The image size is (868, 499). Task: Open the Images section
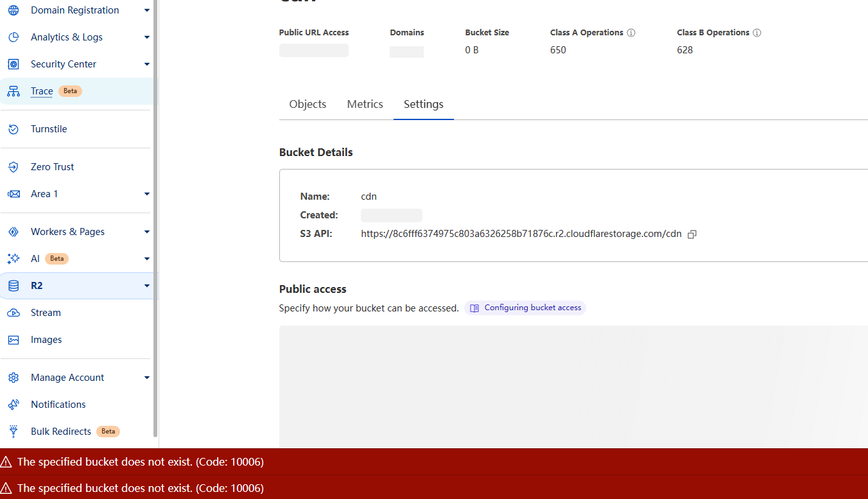(46, 340)
